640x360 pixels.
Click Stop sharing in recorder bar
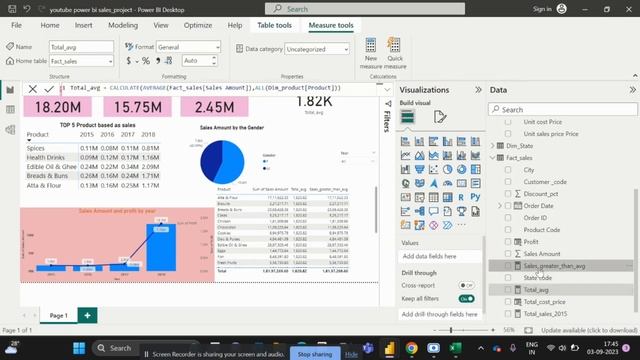coord(315,354)
